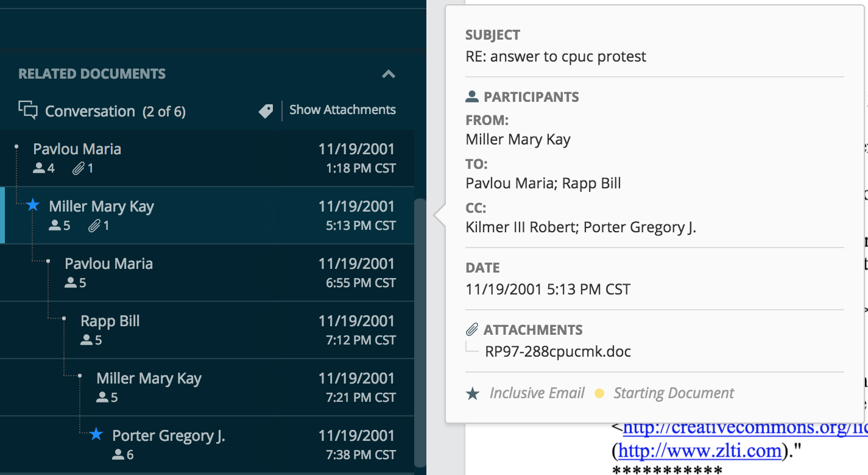Viewport: 868px width, 475px height.
Task: Click the blue star next to Miller Mary Kay
Action: (x=33, y=205)
